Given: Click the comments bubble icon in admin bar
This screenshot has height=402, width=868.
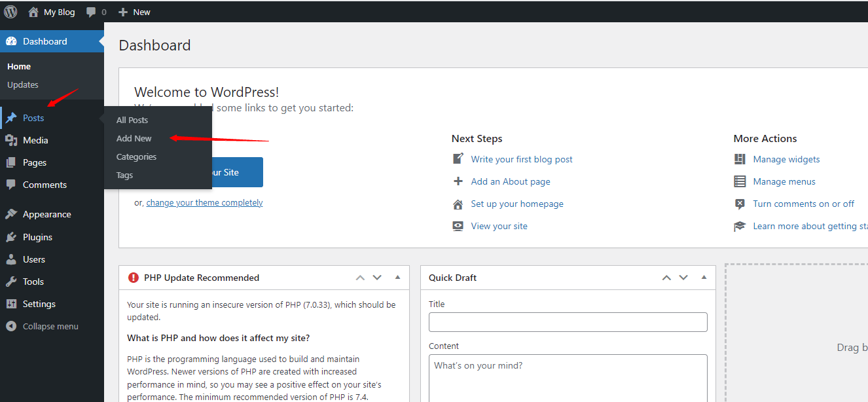Looking at the screenshot, I should (91, 12).
